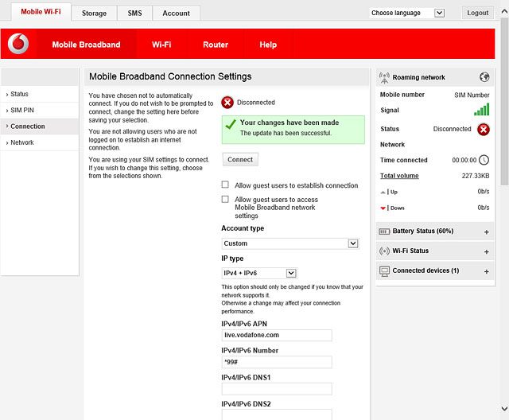This screenshot has width=509, height=420.
Task: Switch to the Storage tab
Action: pyautogui.click(x=94, y=14)
